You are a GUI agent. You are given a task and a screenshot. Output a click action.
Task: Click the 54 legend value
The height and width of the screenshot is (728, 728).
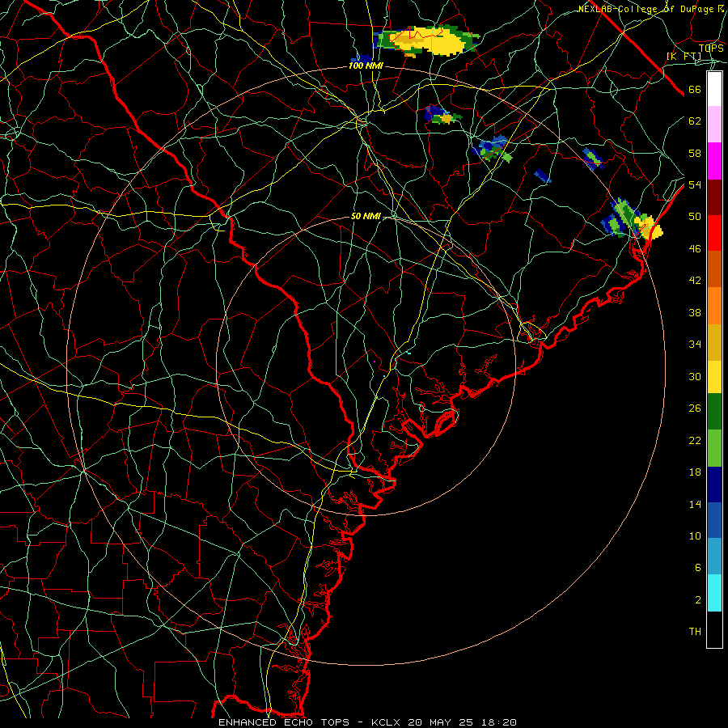pos(695,184)
